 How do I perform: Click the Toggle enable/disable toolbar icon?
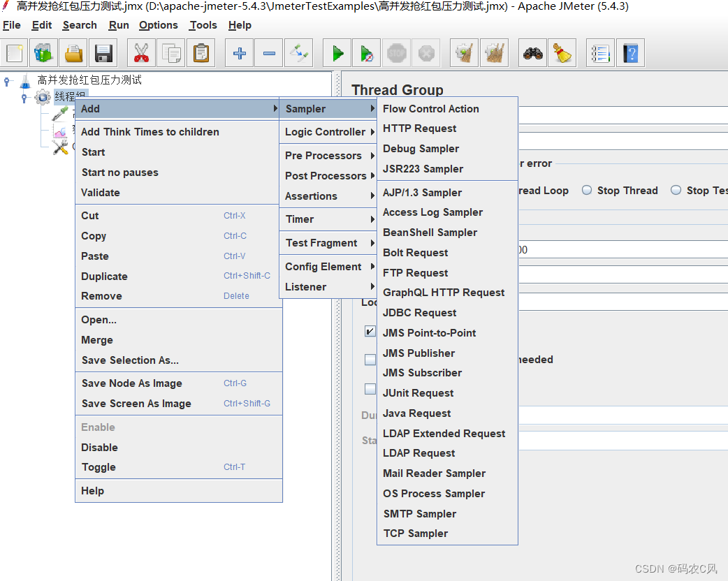[299, 53]
